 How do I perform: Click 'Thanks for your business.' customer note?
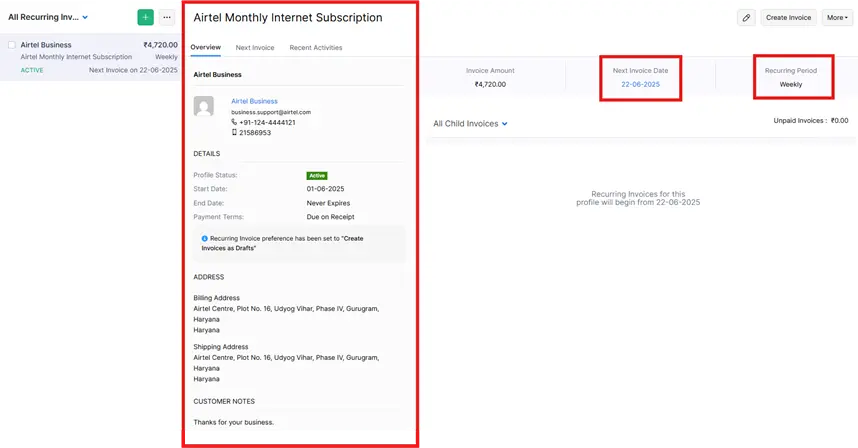coord(234,422)
